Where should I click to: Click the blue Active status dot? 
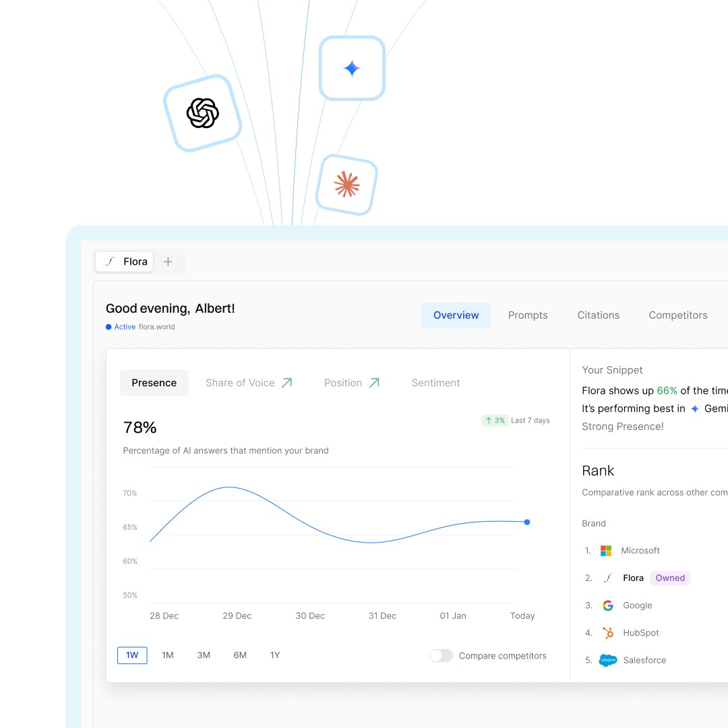click(x=109, y=327)
